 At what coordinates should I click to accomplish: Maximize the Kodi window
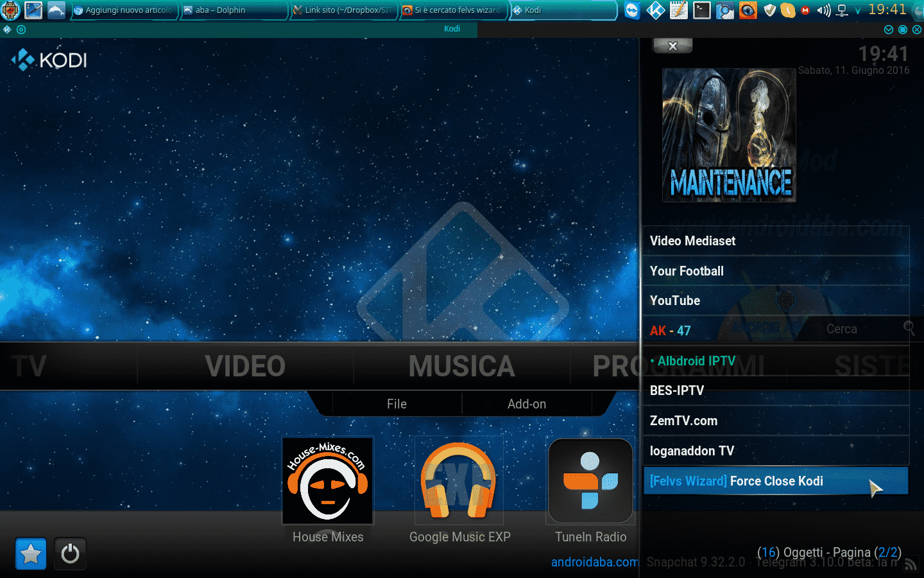903,30
